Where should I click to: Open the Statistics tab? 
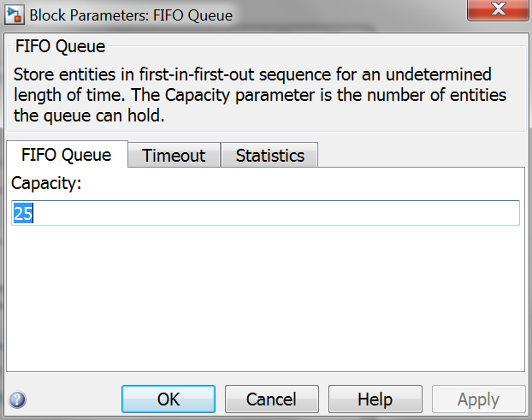tap(270, 156)
